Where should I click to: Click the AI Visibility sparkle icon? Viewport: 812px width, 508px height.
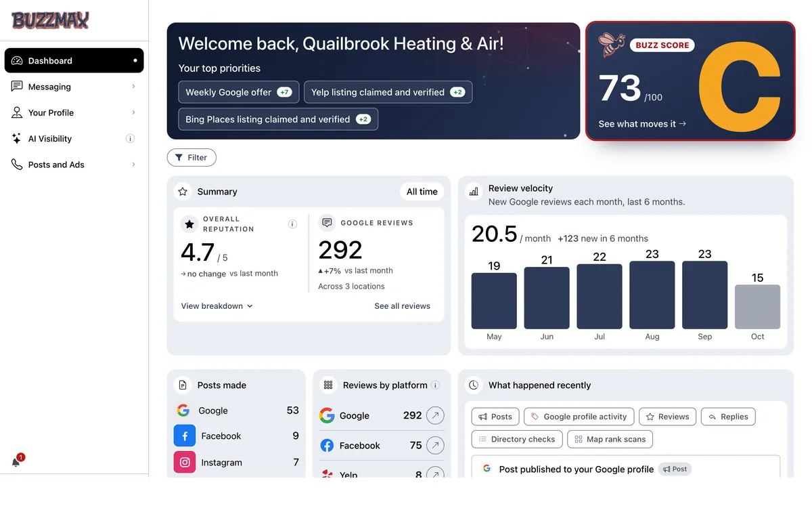tap(17, 138)
